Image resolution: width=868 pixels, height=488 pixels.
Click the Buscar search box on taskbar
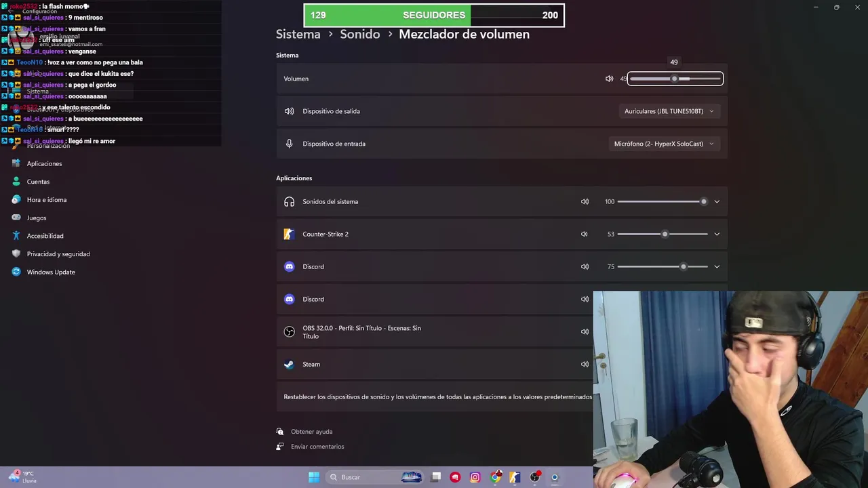[x=374, y=477]
